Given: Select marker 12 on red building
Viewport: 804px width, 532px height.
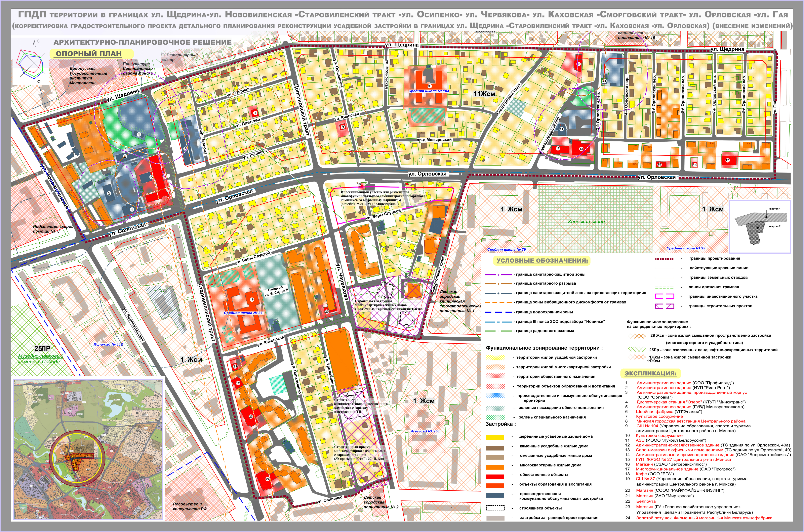Looking at the screenshot, I should click(x=558, y=148).
